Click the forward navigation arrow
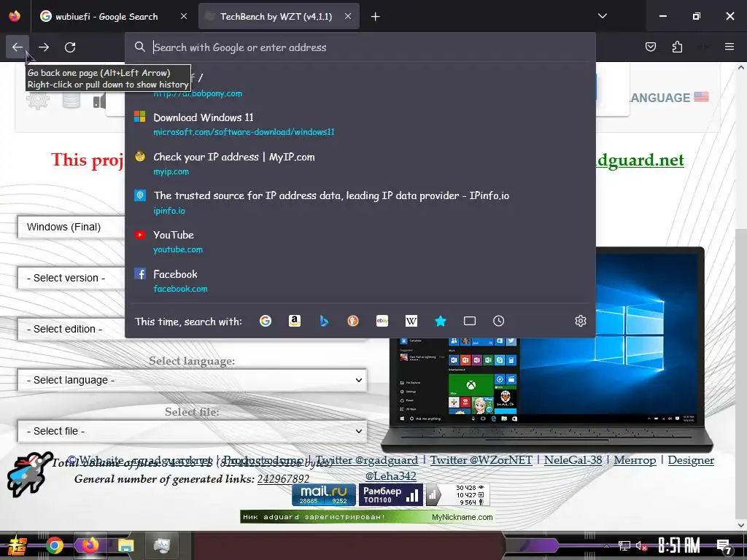This screenshot has width=747, height=560. pyautogui.click(x=44, y=47)
